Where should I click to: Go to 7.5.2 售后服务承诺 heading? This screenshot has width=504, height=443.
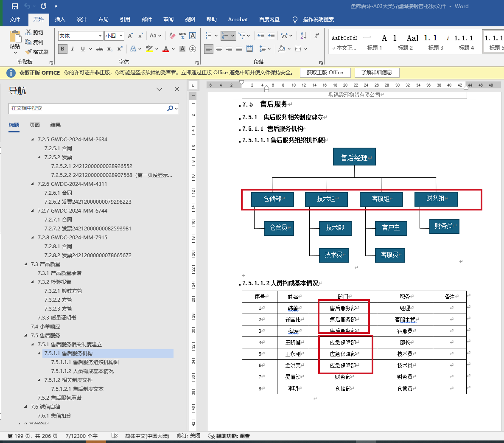59,398
